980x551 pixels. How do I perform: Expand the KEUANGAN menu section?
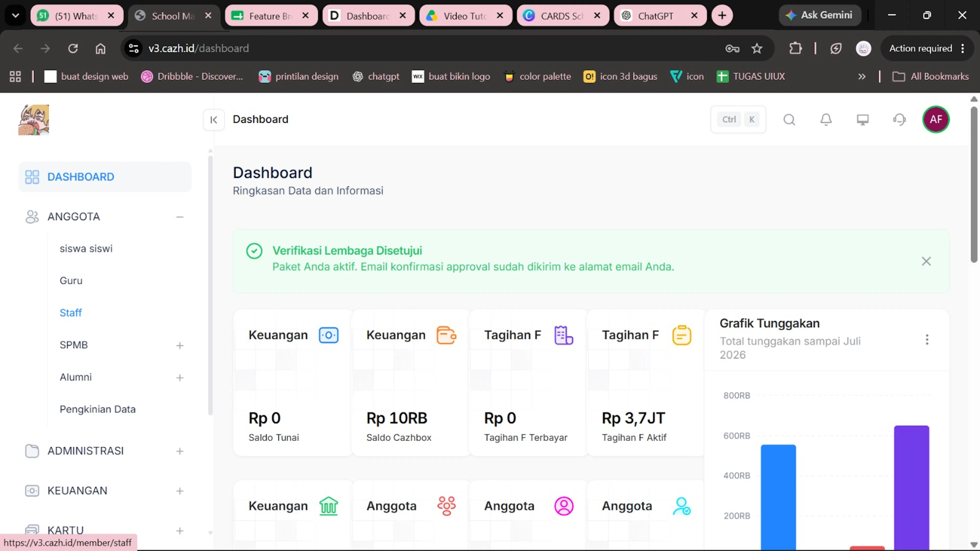click(180, 491)
